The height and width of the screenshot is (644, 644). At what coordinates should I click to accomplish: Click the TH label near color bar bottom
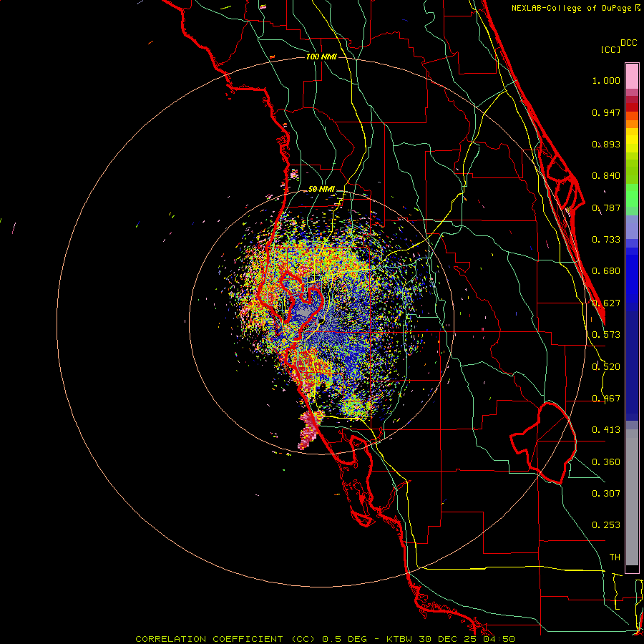(x=615, y=557)
